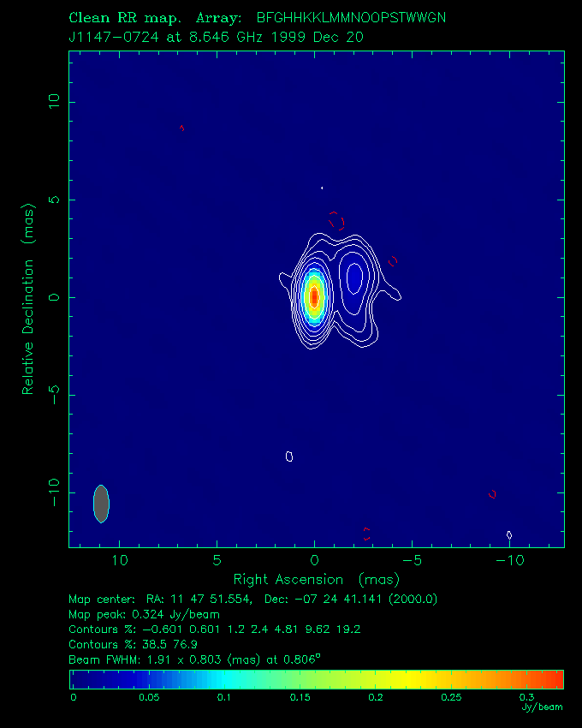Click the 'Contours %: 38.5 76.9' line

133,644
